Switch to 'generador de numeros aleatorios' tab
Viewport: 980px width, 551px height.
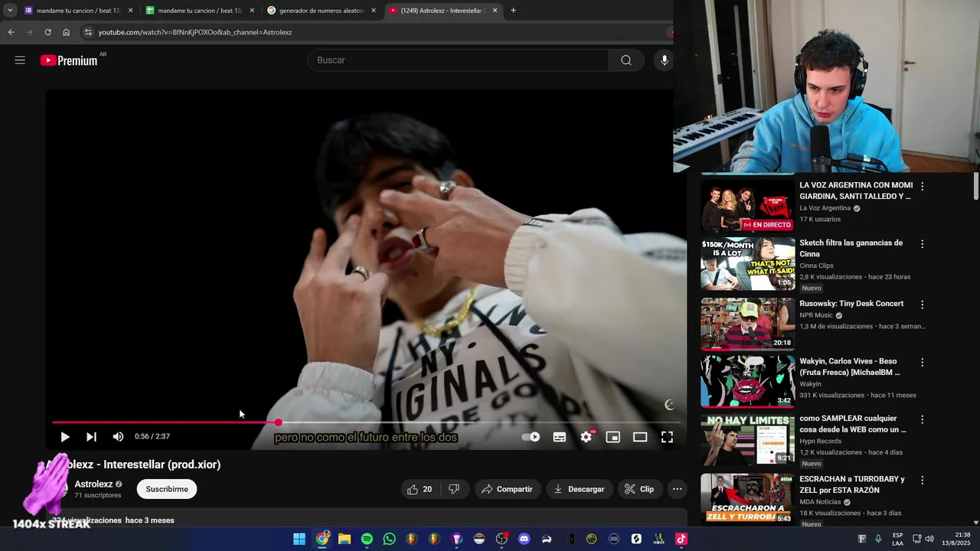pyautogui.click(x=321, y=11)
